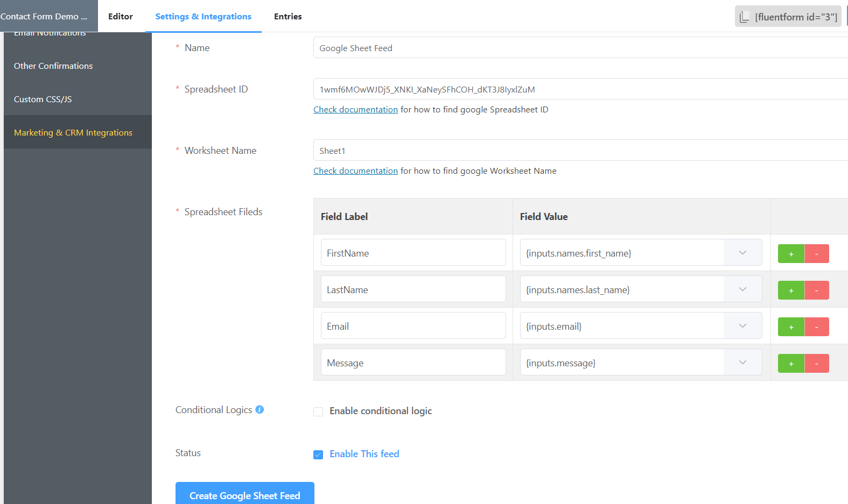Image resolution: width=848 pixels, height=504 pixels.
Task: Remove the Message field row
Action: pos(817,363)
